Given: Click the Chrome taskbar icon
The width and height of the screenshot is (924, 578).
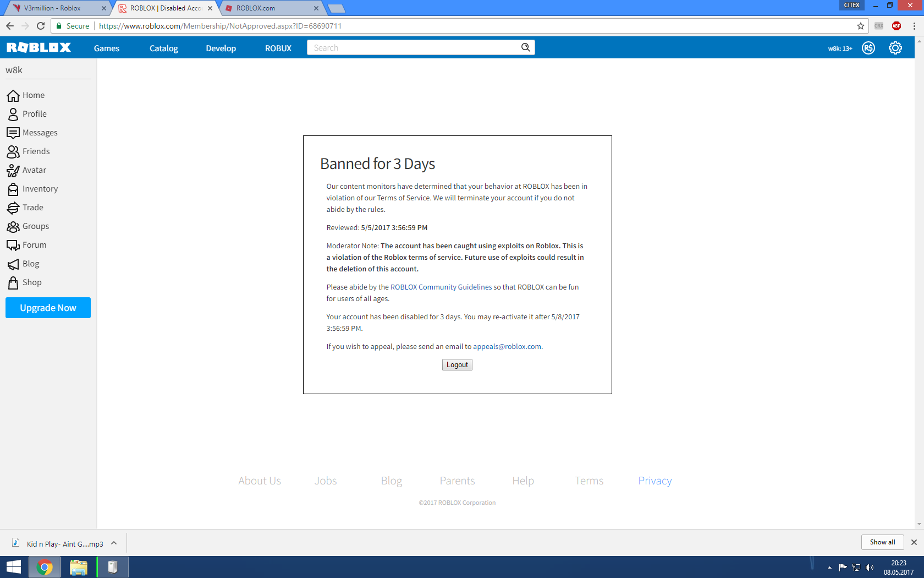Looking at the screenshot, I should (x=45, y=567).
